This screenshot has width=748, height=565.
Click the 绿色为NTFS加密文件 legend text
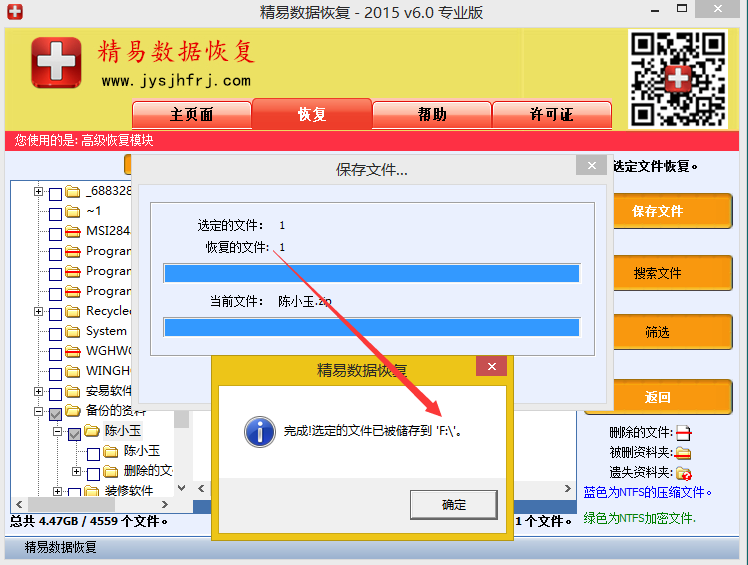coord(639,518)
